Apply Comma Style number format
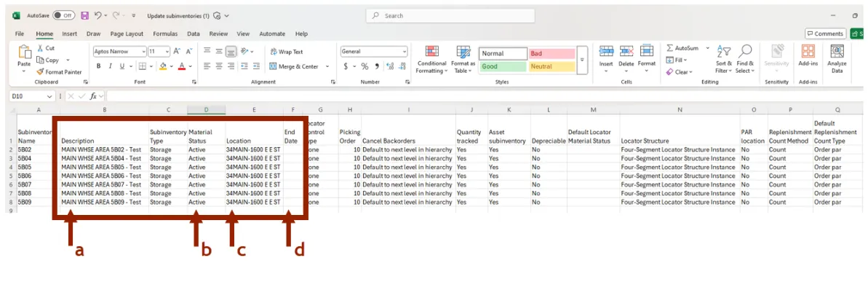This screenshot has width=868, height=282. [x=377, y=66]
